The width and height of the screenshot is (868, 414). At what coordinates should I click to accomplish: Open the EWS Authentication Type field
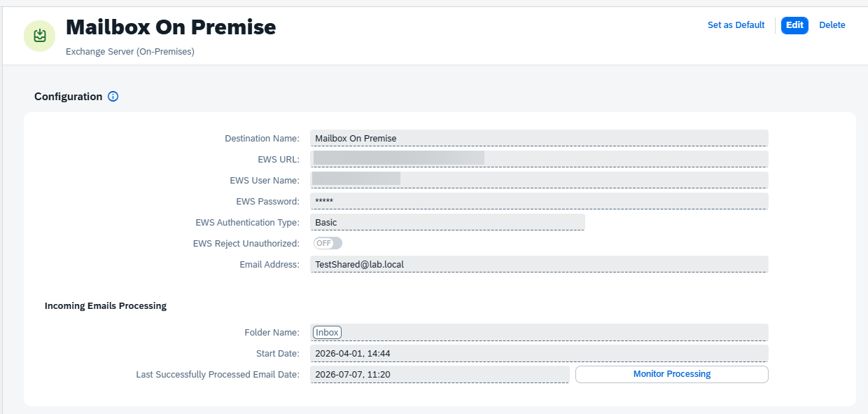447,222
